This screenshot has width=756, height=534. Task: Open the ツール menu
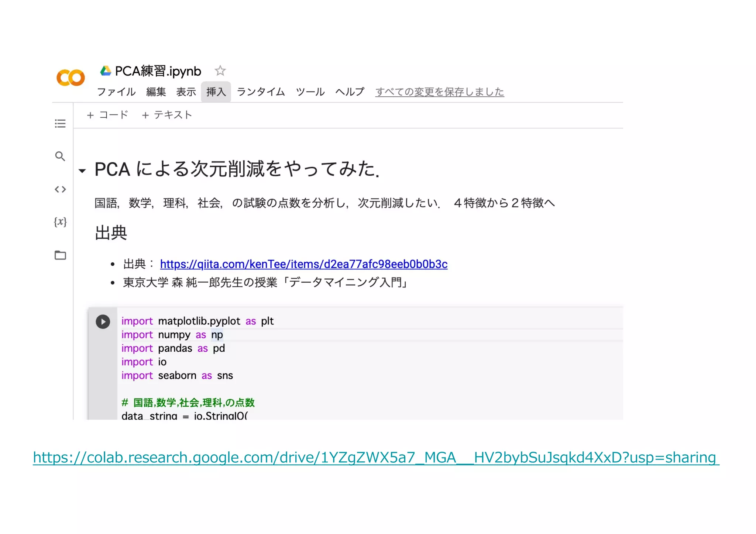tap(310, 92)
